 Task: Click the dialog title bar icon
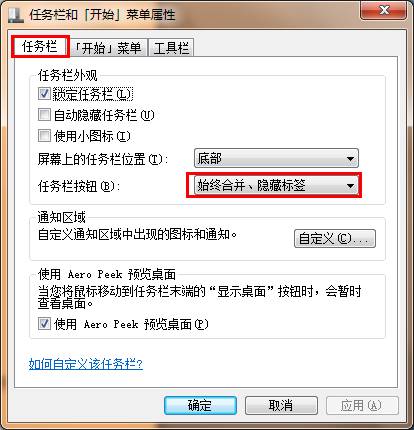(x=15, y=15)
